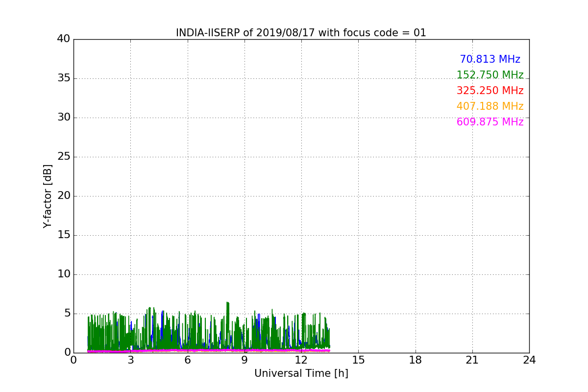Click the x-axis tick label 21
The width and height of the screenshot is (588, 392).
pos(472,360)
